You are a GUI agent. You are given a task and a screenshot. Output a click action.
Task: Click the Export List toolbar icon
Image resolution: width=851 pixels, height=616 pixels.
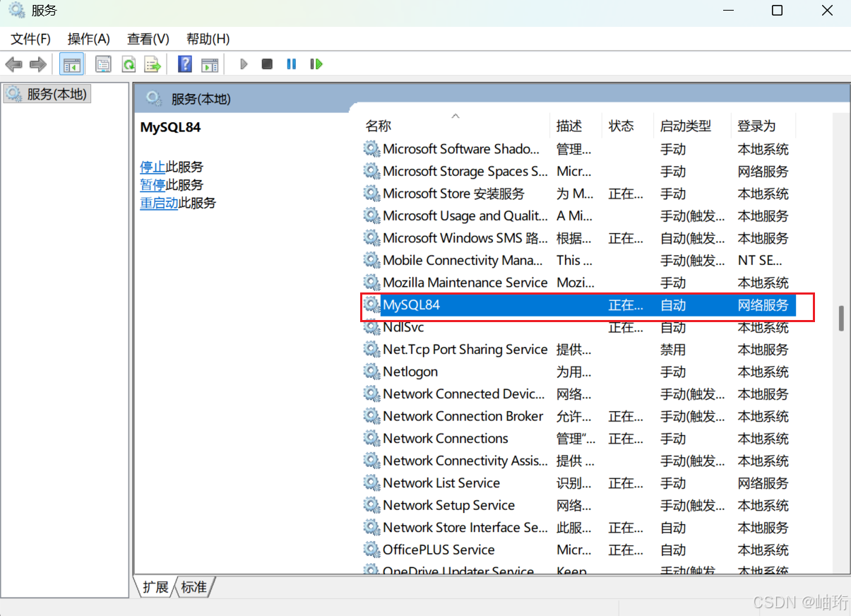pyautogui.click(x=153, y=64)
